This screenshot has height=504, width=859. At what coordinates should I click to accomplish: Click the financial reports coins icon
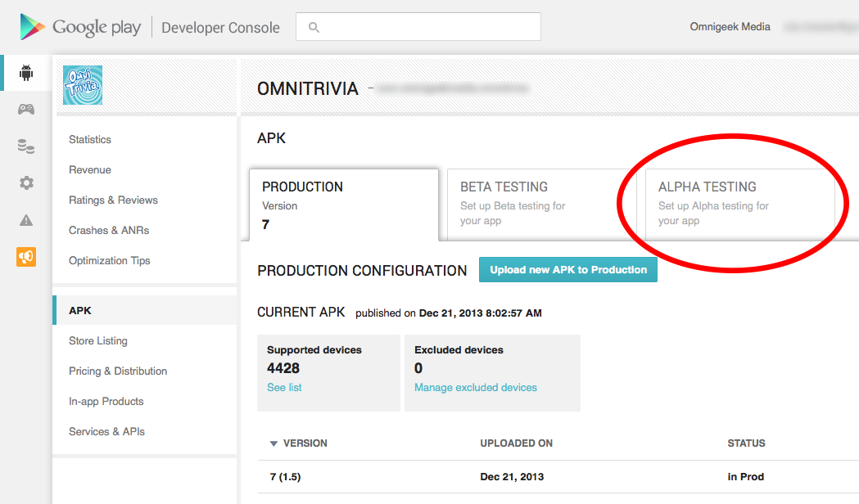tap(26, 146)
